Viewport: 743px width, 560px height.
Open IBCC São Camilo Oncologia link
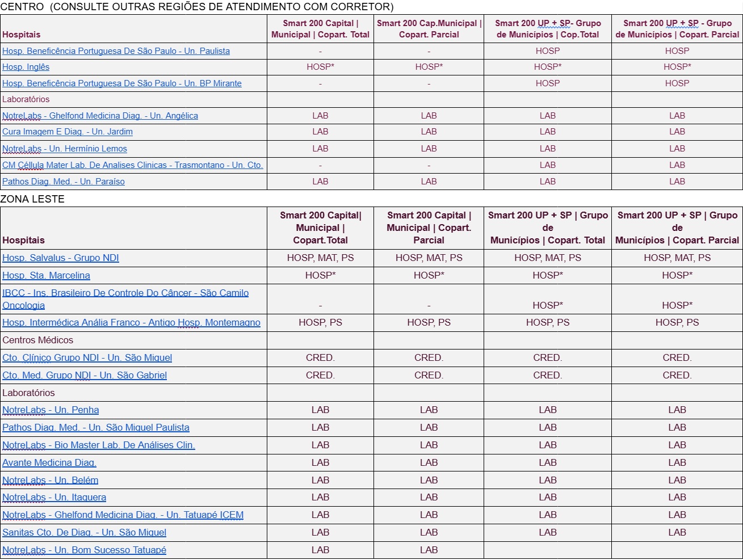click(x=125, y=293)
